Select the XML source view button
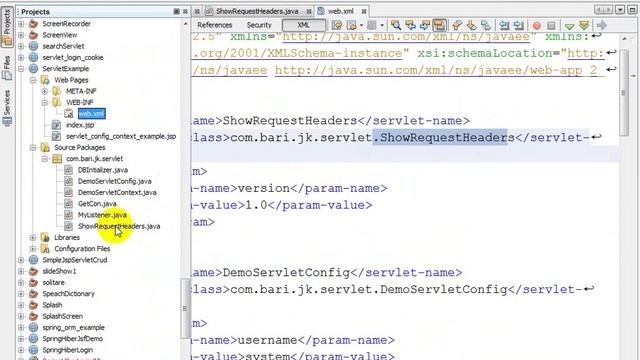The height and width of the screenshot is (360, 640). [x=303, y=25]
